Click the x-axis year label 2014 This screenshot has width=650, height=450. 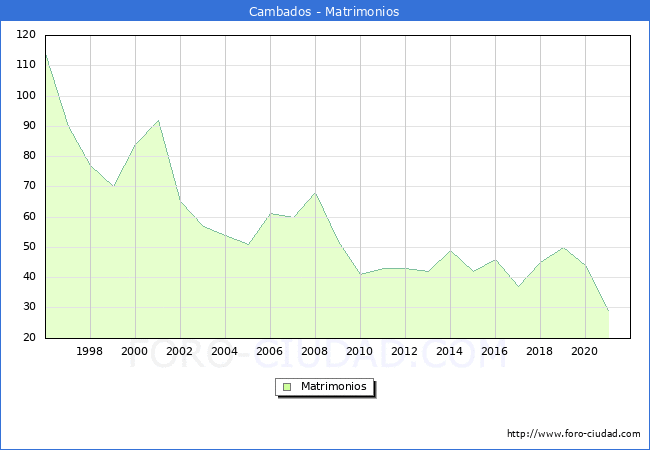click(x=449, y=351)
